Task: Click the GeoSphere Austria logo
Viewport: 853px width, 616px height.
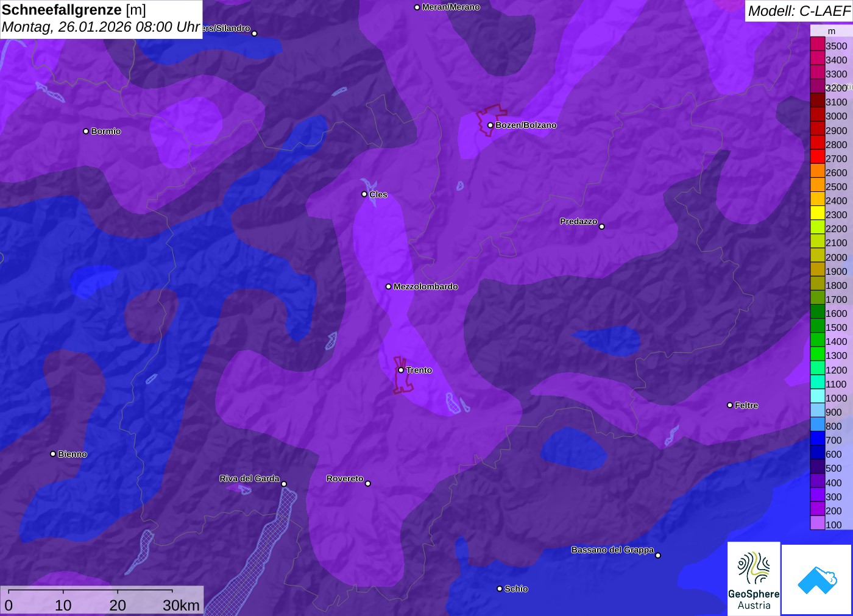Action: [x=754, y=579]
